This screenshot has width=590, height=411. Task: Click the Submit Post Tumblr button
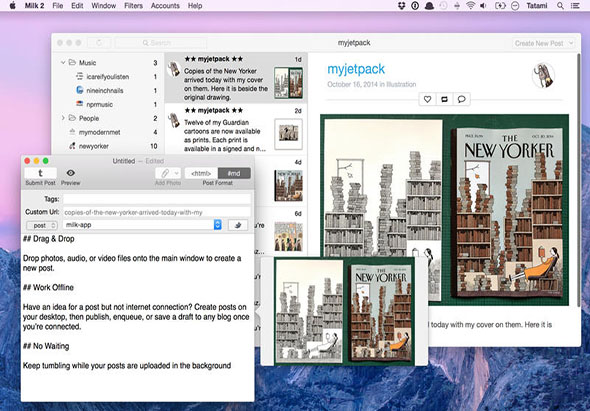[x=41, y=173]
